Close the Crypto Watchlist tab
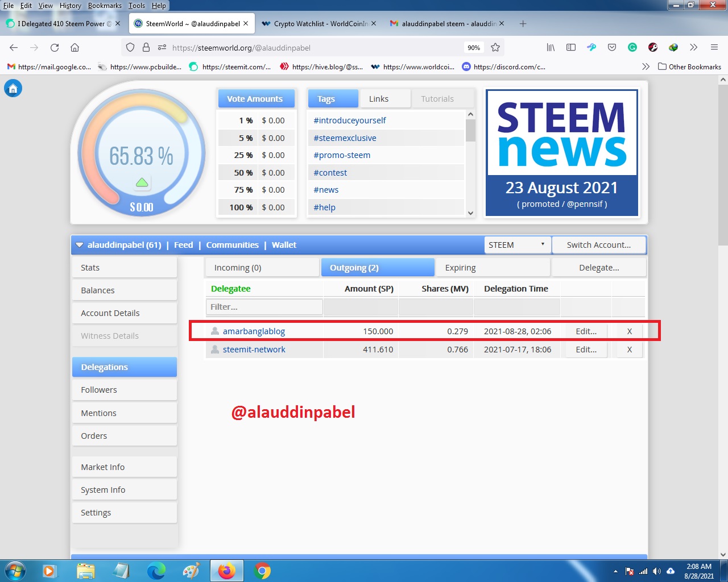Viewport: 728px width, 582px height. pyautogui.click(x=374, y=24)
